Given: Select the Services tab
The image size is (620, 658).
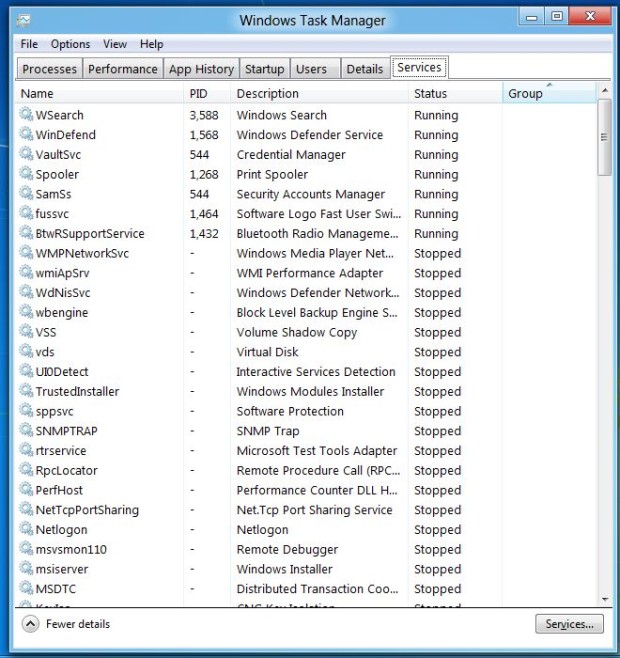Looking at the screenshot, I should coord(419,67).
